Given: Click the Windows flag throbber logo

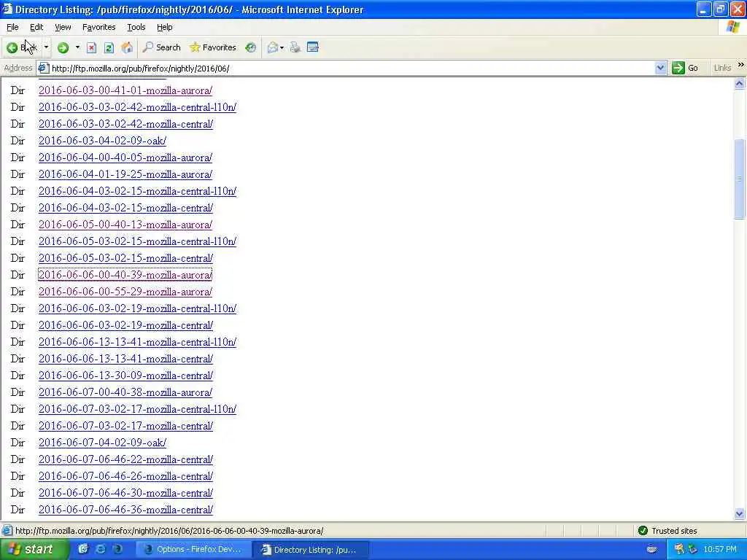Looking at the screenshot, I should click(x=733, y=27).
